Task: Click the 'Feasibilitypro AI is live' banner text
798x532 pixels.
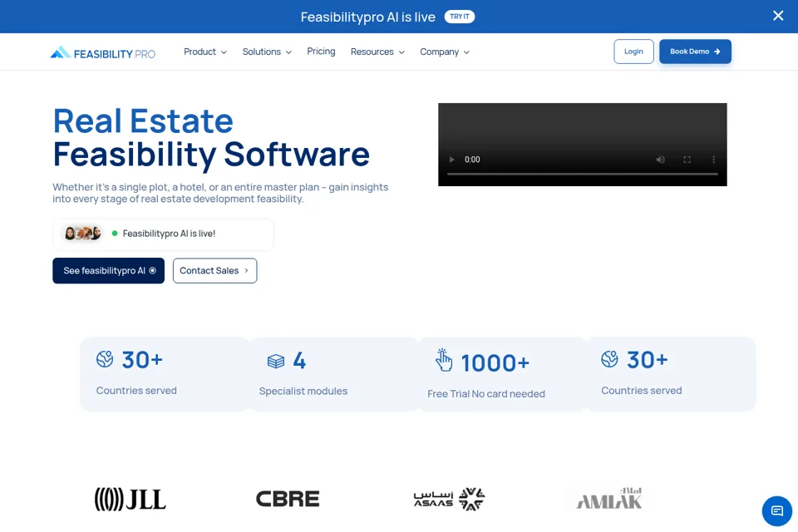Action: (x=368, y=17)
